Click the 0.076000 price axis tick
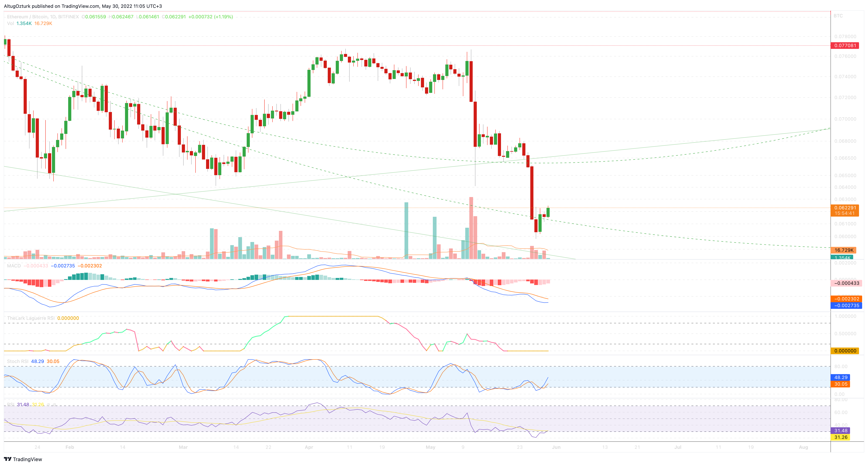 click(x=845, y=56)
